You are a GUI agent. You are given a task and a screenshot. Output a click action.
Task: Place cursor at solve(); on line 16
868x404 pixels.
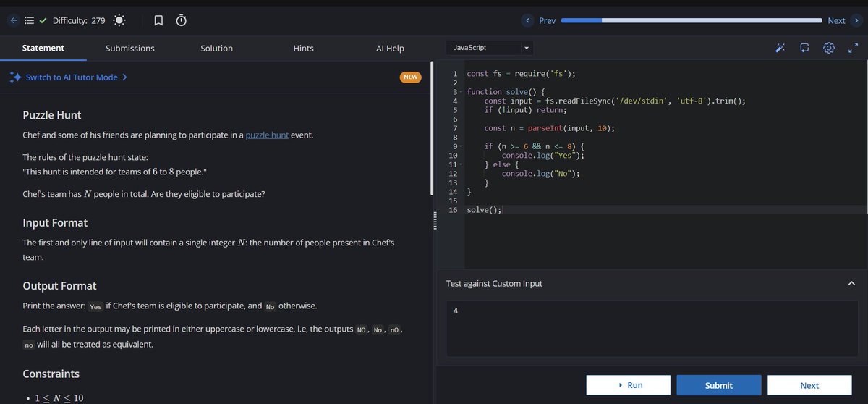484,210
